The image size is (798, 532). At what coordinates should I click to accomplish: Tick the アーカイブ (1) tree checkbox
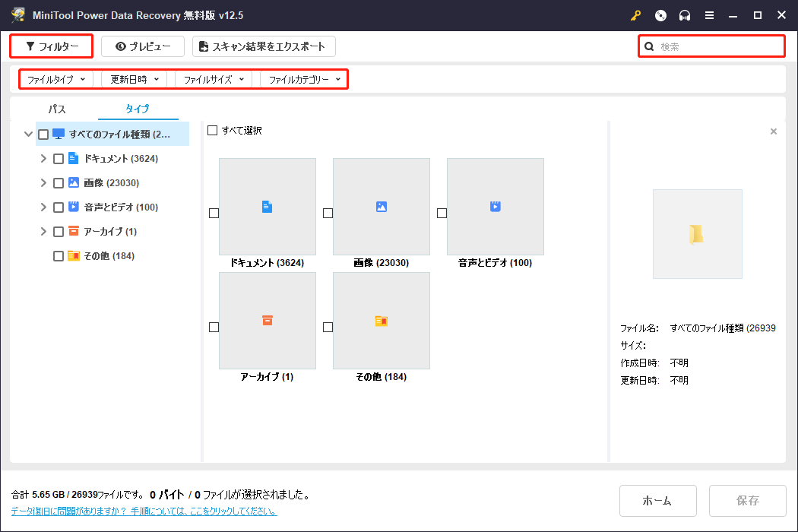tap(58, 232)
